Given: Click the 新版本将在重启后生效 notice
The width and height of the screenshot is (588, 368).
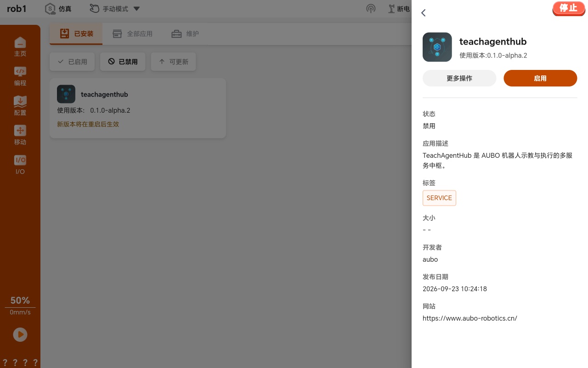Looking at the screenshot, I should point(88,124).
